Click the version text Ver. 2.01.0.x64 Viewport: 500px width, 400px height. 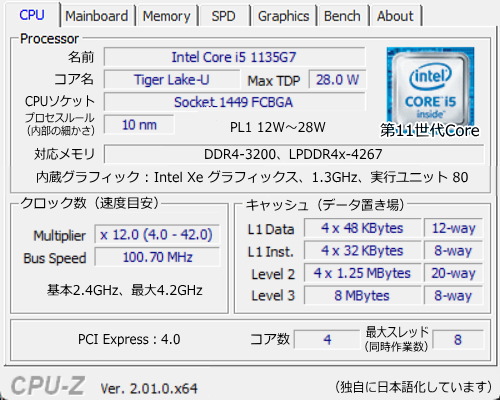tap(149, 388)
